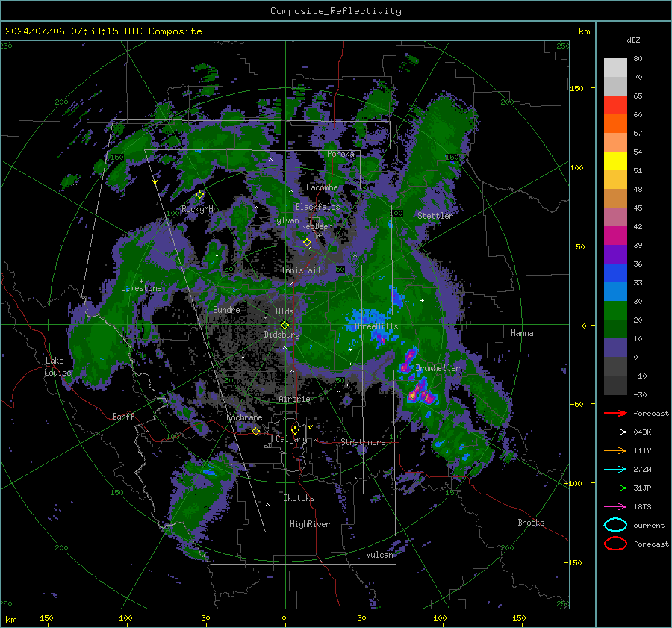Viewport: 672px width, 628px height.
Task: Click the cyan current ellipse icon
Action: 615,525
